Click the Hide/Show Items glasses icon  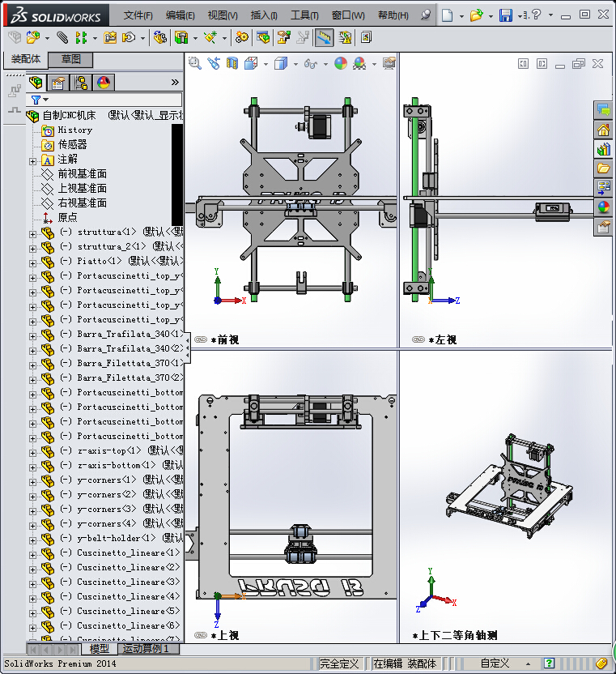[310, 64]
